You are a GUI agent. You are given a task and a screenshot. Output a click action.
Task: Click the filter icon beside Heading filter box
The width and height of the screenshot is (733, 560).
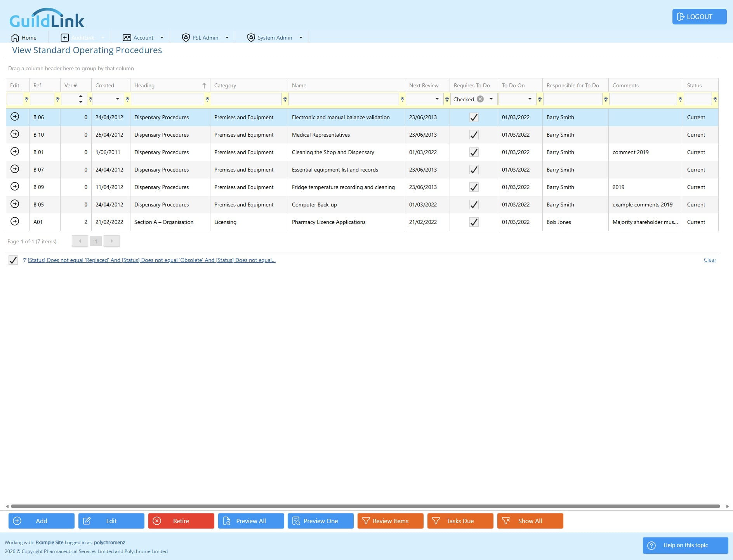(x=207, y=99)
